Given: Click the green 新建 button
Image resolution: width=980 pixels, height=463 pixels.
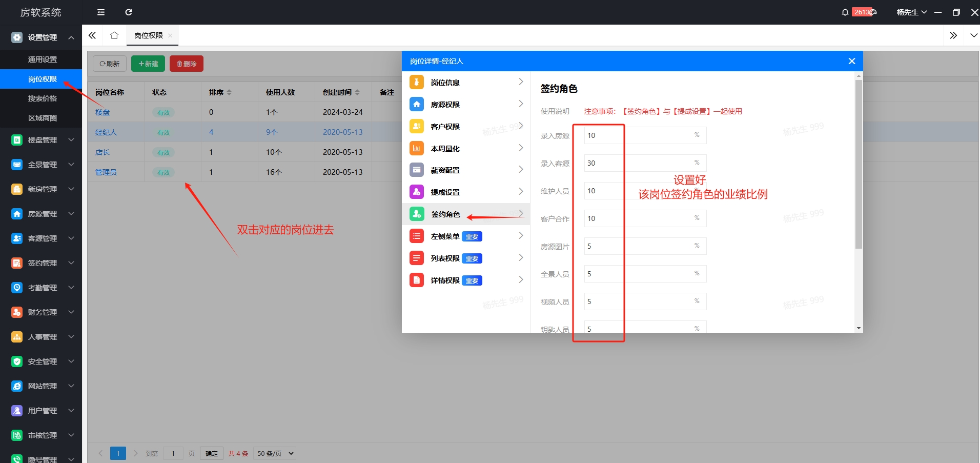Looking at the screenshot, I should [148, 64].
